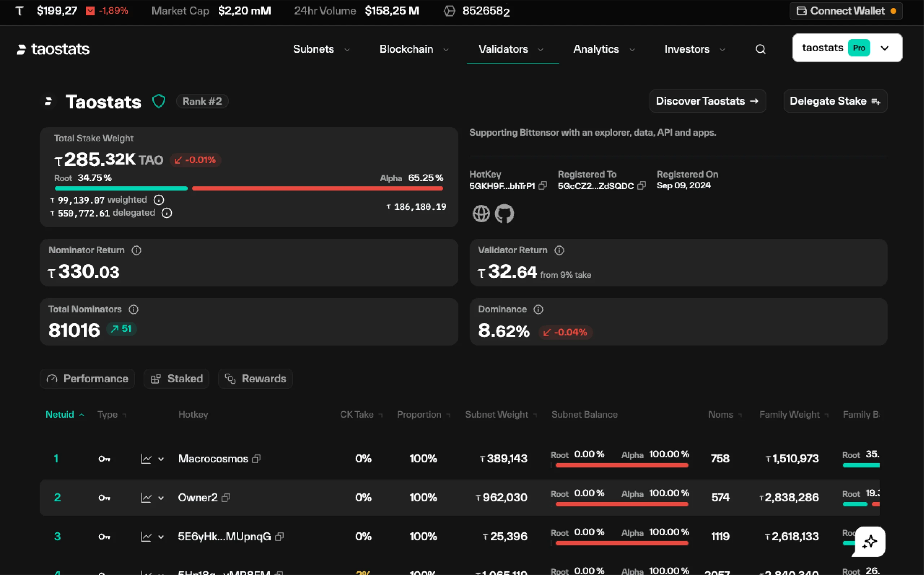Viewport: 924px width, 575px height.
Task: Click the Rank #2 badge
Action: (202, 101)
